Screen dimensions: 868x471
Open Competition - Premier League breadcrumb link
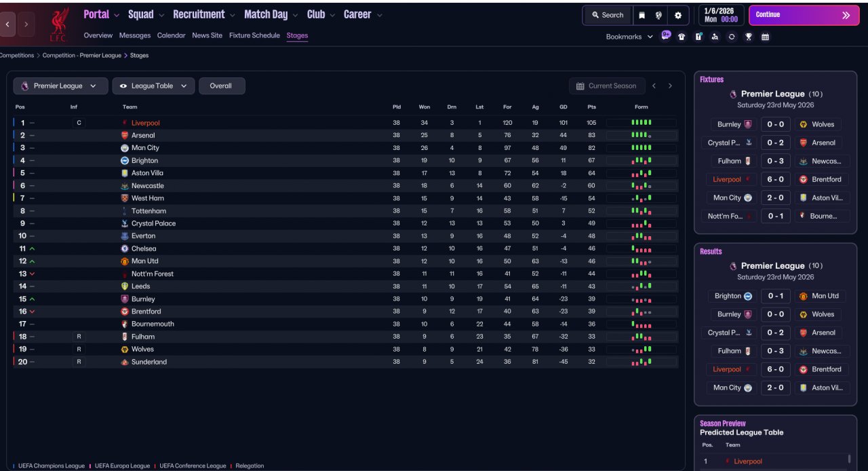(82, 56)
